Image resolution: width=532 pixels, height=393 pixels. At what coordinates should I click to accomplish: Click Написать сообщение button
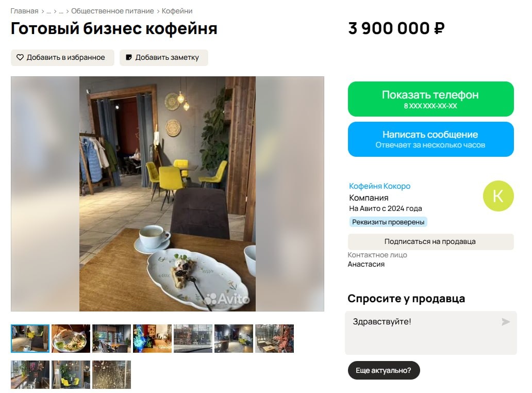click(430, 139)
